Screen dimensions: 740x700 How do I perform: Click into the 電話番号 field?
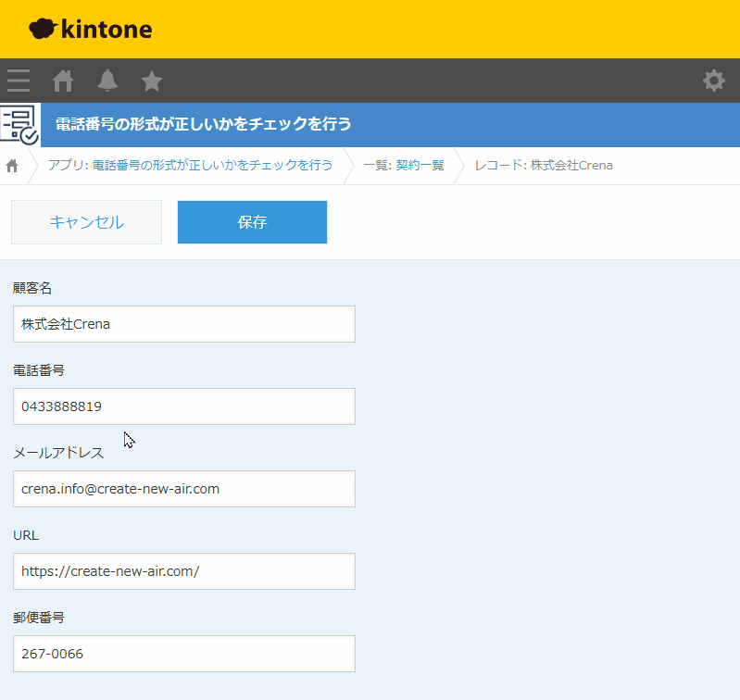tap(184, 406)
